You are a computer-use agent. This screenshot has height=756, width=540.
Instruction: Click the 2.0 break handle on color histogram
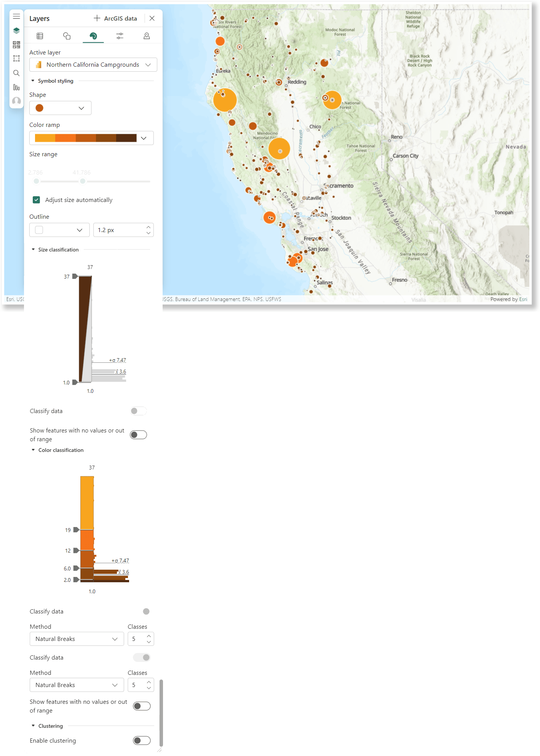(x=76, y=580)
